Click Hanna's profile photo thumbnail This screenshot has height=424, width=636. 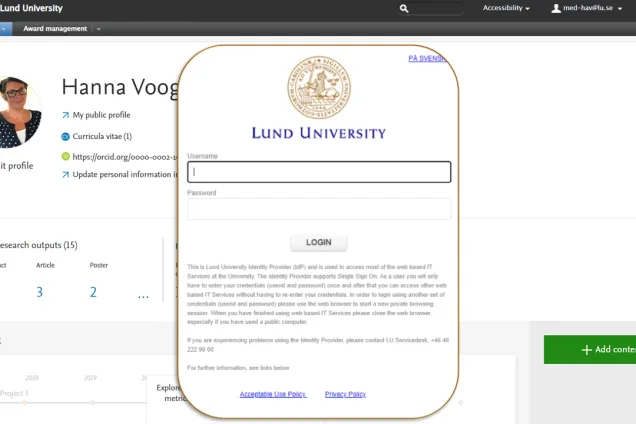(19, 112)
